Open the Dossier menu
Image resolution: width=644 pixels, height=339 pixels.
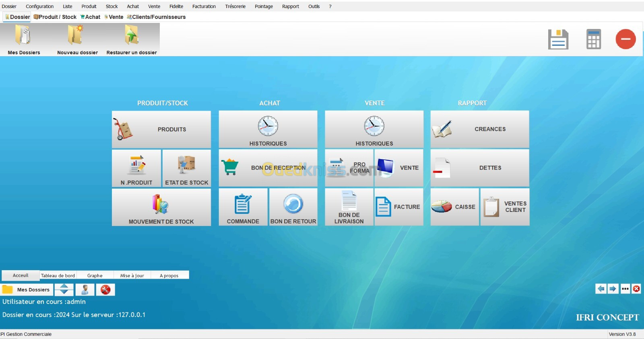click(x=9, y=6)
